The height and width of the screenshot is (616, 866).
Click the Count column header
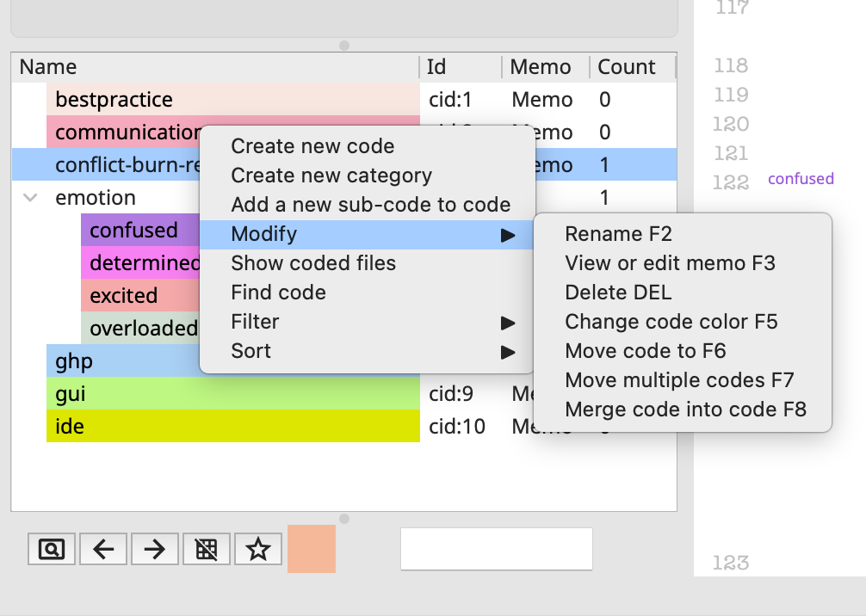(x=633, y=67)
